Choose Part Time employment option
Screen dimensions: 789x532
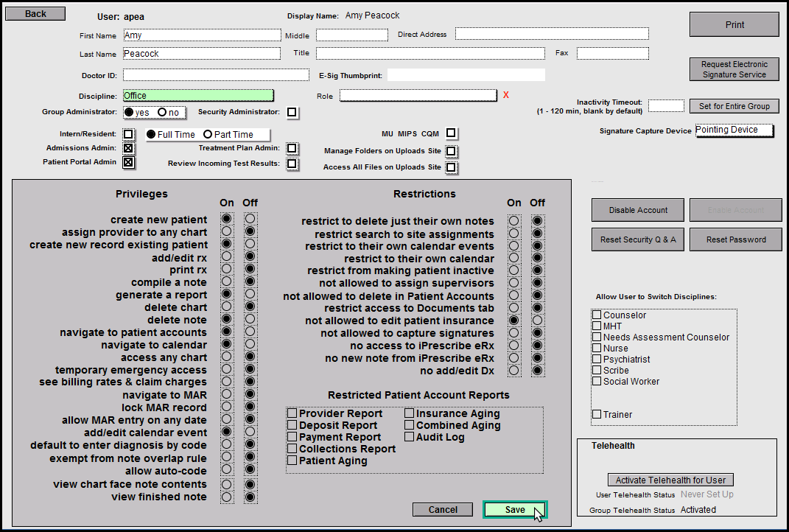click(208, 135)
